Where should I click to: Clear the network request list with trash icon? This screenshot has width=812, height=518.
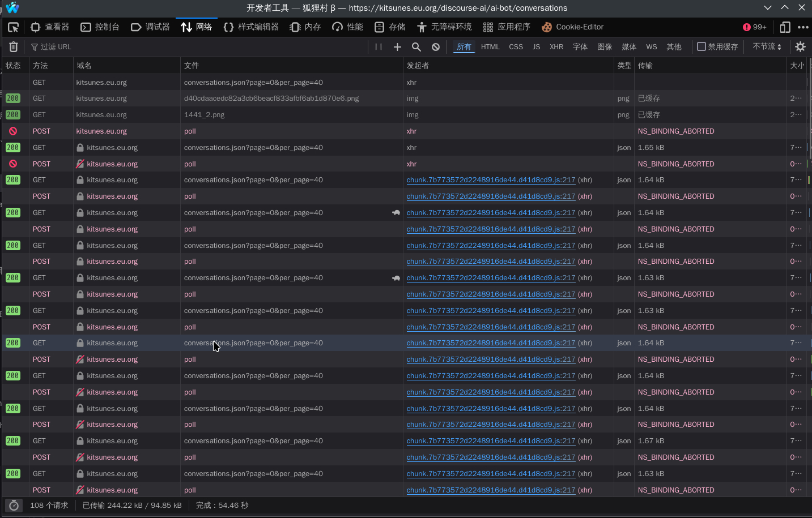pyautogui.click(x=14, y=47)
